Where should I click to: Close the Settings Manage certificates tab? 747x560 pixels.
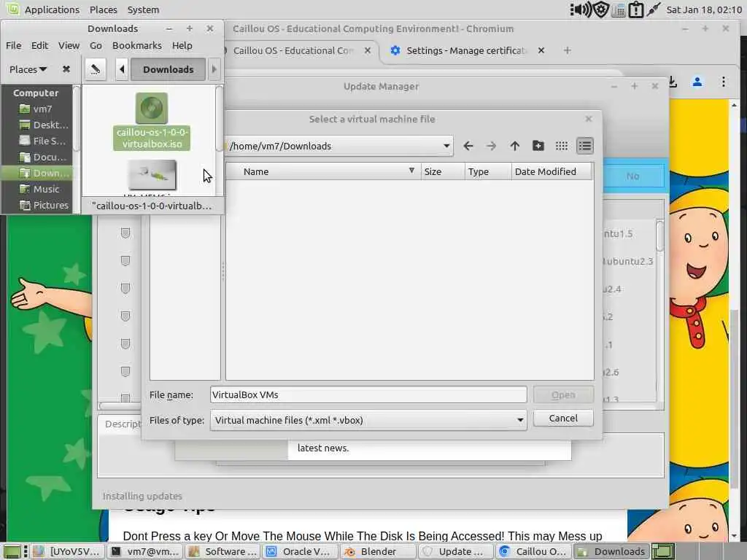(541, 50)
